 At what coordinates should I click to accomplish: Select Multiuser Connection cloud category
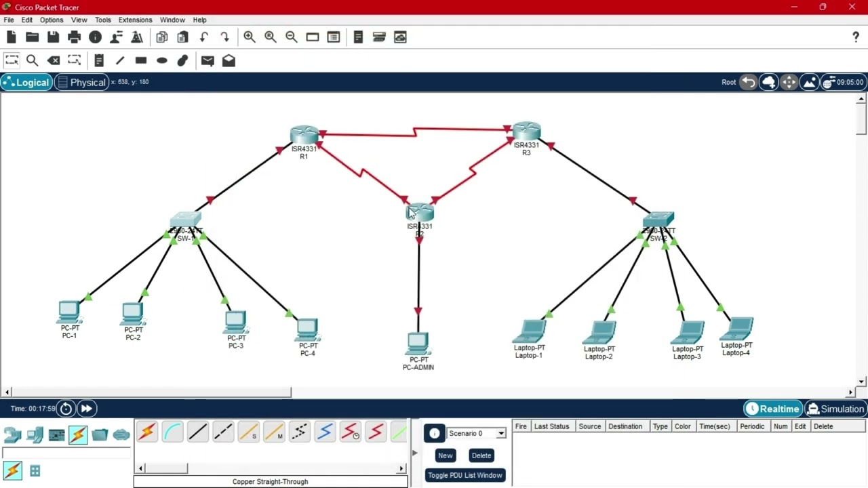[x=121, y=434]
